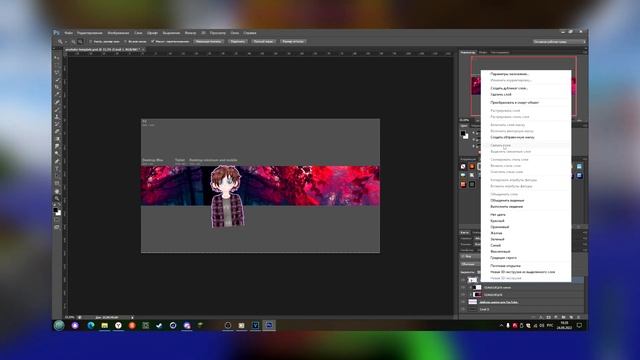Select the Crop tool
Screen dimensions: 640x360
tap(57, 87)
